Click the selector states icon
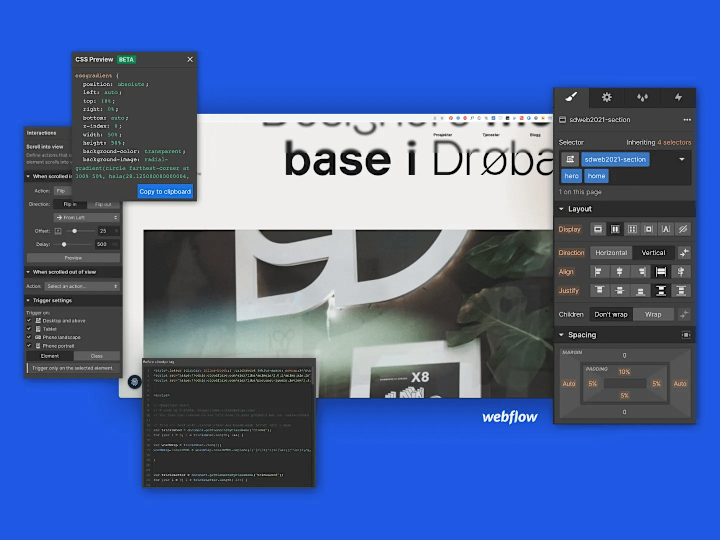This screenshot has width=720, height=540. pyautogui.click(x=570, y=159)
